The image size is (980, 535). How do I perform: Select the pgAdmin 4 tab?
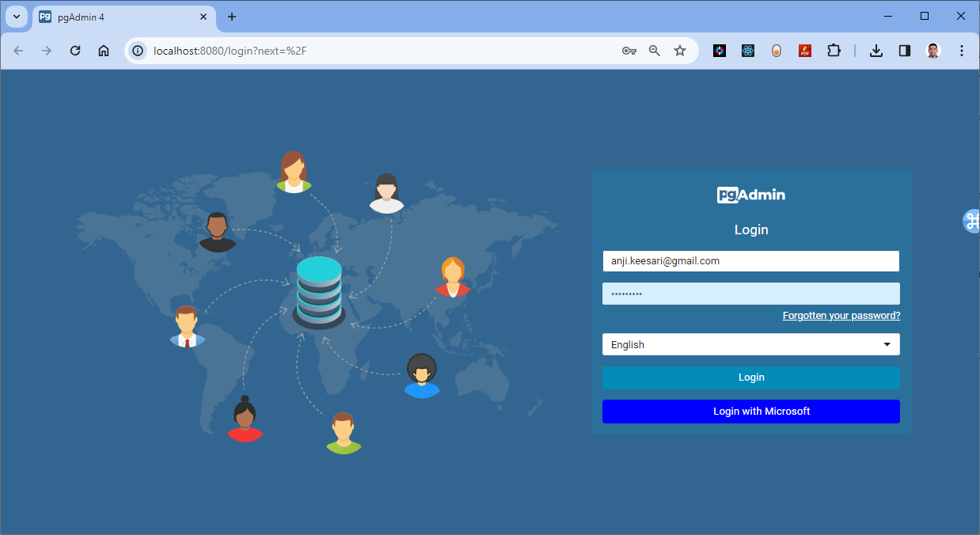124,17
